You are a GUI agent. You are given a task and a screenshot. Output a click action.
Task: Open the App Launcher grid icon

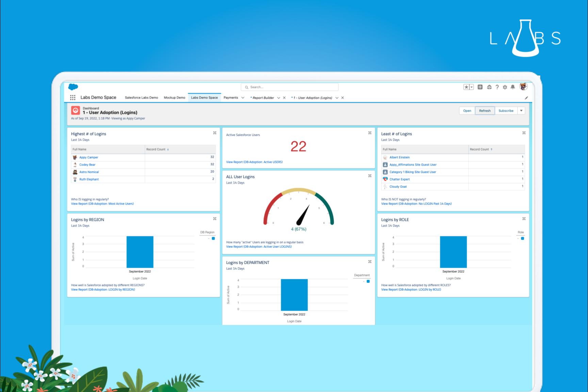click(72, 98)
